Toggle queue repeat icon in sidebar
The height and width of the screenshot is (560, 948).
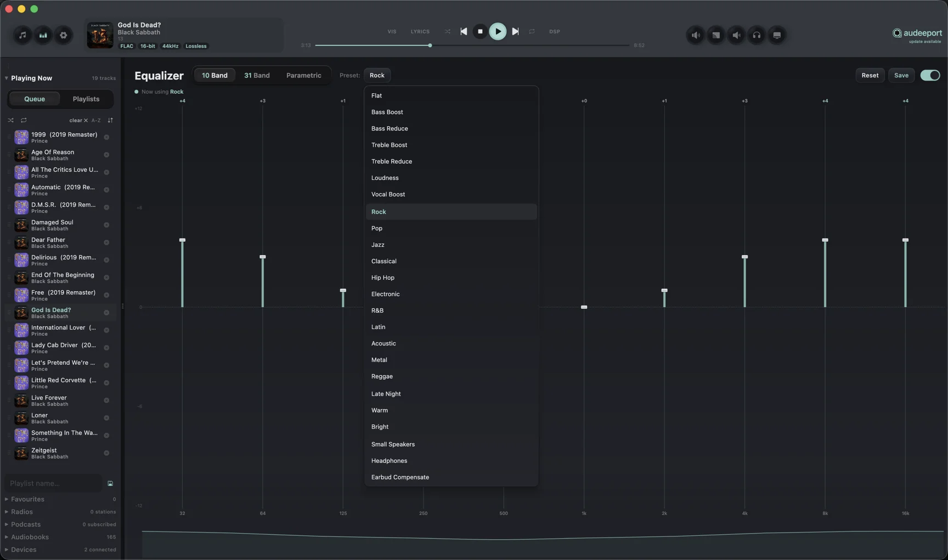click(24, 120)
